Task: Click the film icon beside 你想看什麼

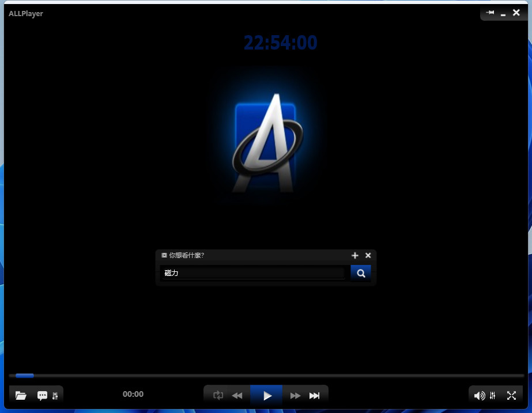Action: pos(164,255)
